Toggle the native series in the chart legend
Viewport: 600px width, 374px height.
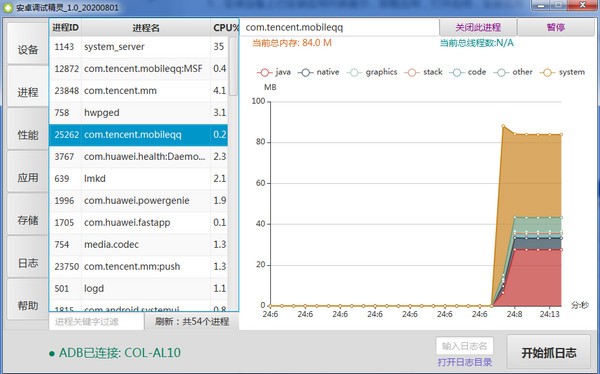click(319, 72)
